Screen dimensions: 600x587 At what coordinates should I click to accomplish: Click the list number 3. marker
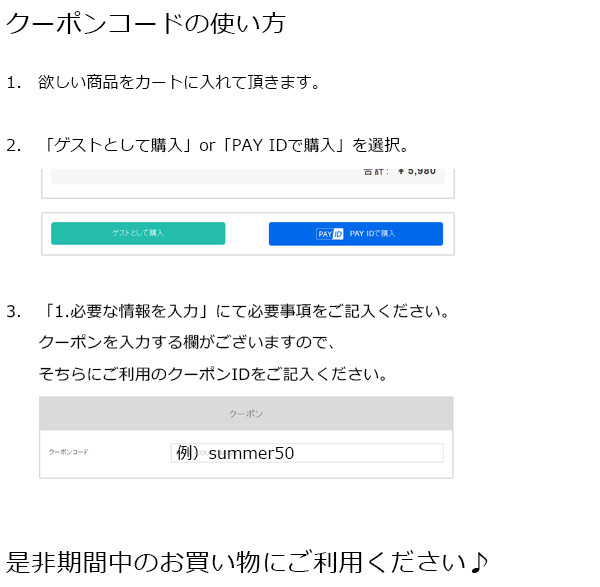pos(14,312)
